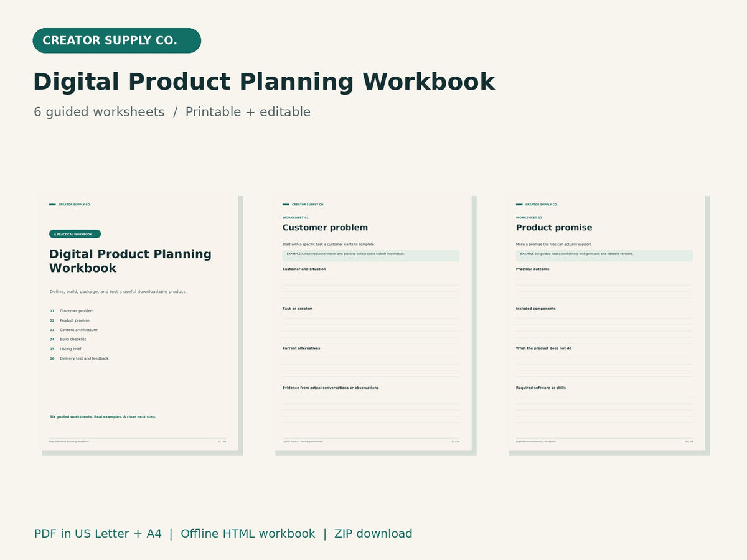Click the 'WORKSHEET 01' label
The image size is (747, 560).
pyautogui.click(x=296, y=218)
